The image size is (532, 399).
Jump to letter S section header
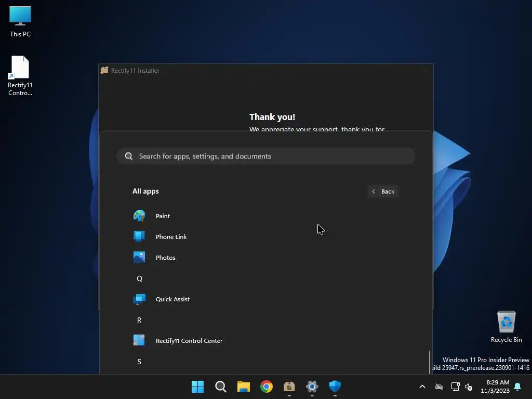[139, 362]
